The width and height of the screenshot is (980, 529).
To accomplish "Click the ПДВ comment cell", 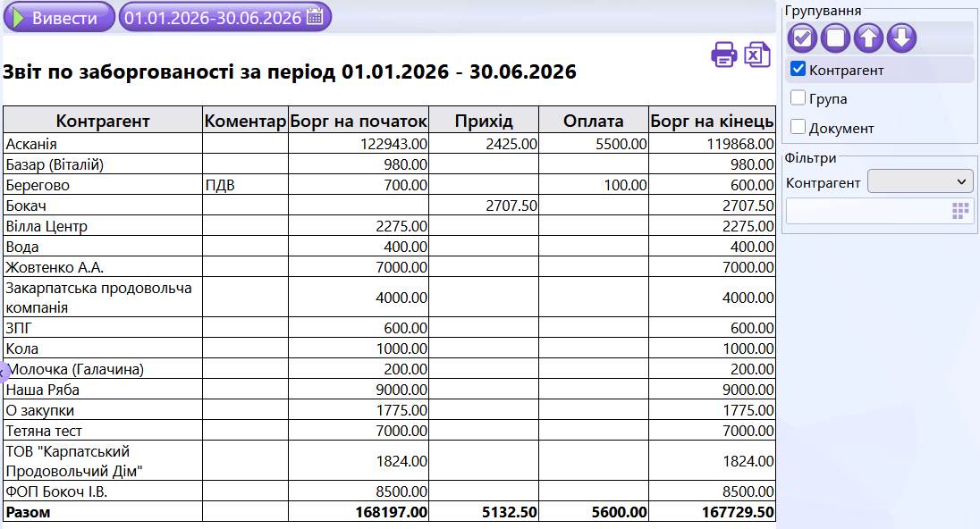I will pyautogui.click(x=245, y=185).
